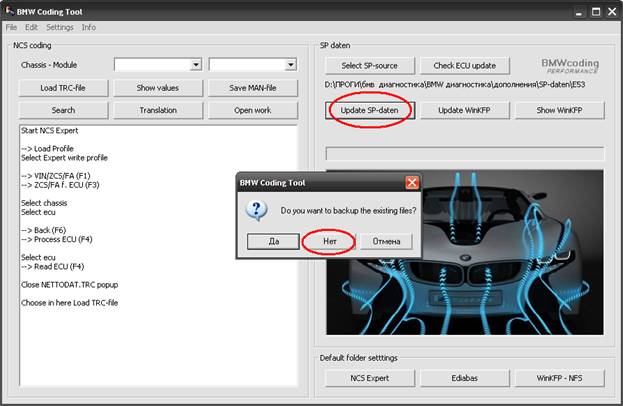Click the WinKFP - NFS button
This screenshot has width=623, height=406.
click(x=559, y=378)
